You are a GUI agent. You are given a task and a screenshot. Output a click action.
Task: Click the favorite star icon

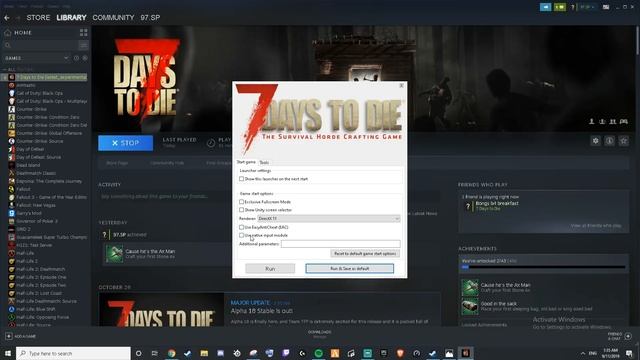(x=623, y=141)
